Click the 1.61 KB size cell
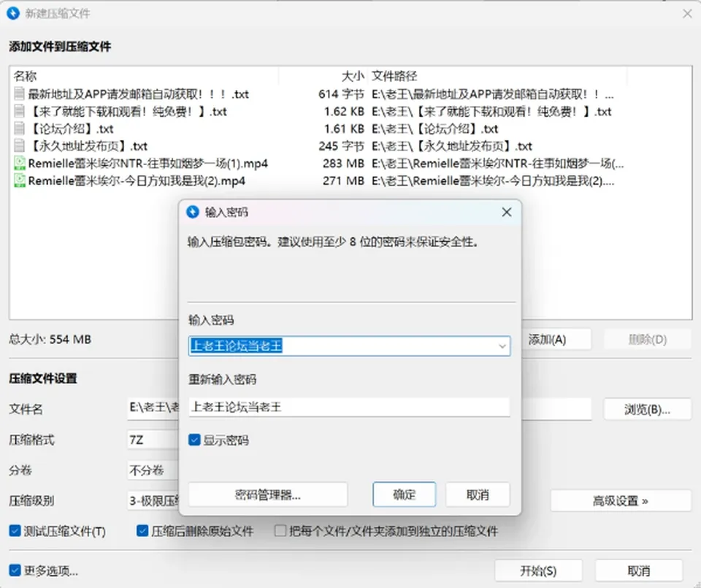Viewport: 701px width, 588px height. click(344, 129)
